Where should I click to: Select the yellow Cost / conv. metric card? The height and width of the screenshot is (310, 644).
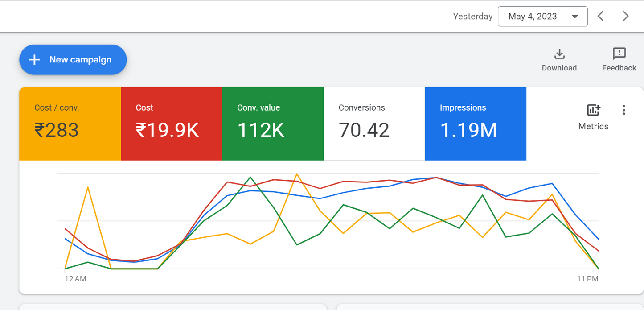tap(70, 124)
